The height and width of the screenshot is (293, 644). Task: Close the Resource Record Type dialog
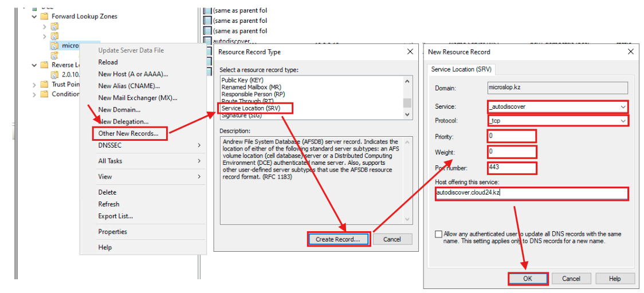pos(410,52)
